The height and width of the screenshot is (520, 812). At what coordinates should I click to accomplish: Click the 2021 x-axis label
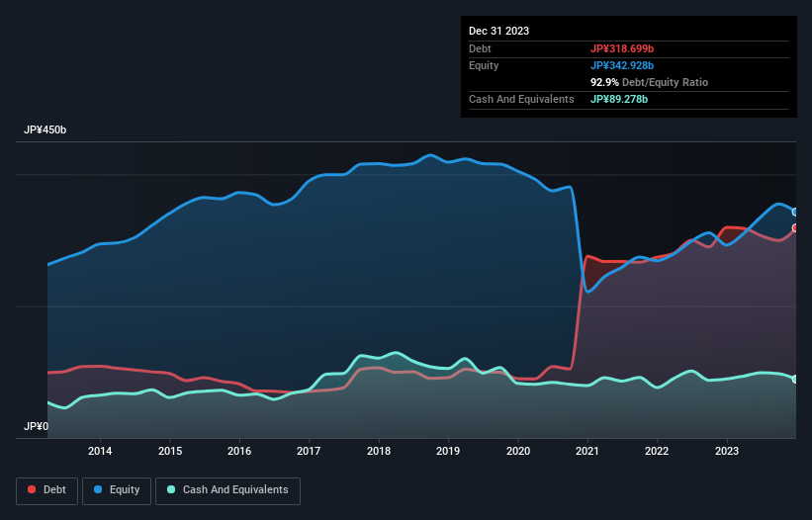tap(587, 451)
